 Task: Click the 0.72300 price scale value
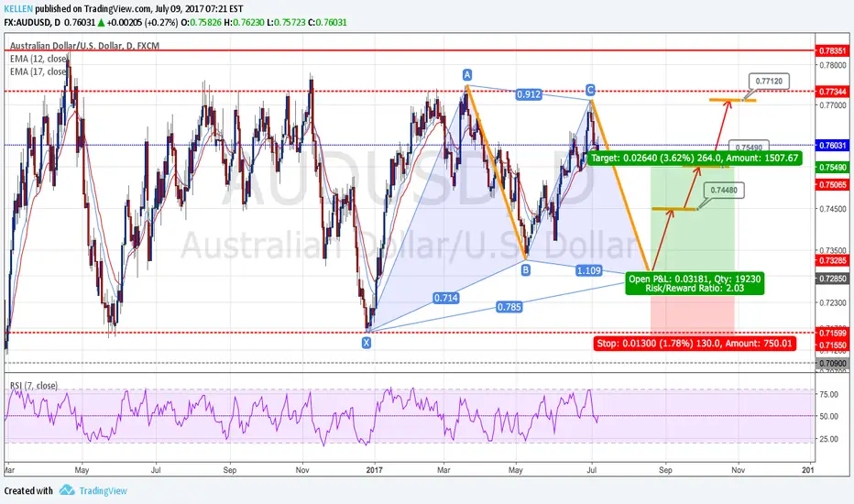coord(833,302)
